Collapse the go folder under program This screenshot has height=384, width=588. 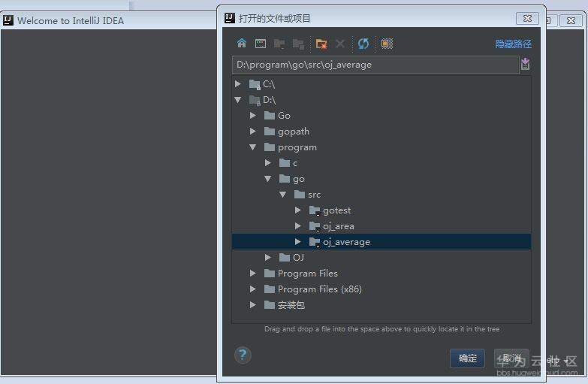tap(268, 179)
